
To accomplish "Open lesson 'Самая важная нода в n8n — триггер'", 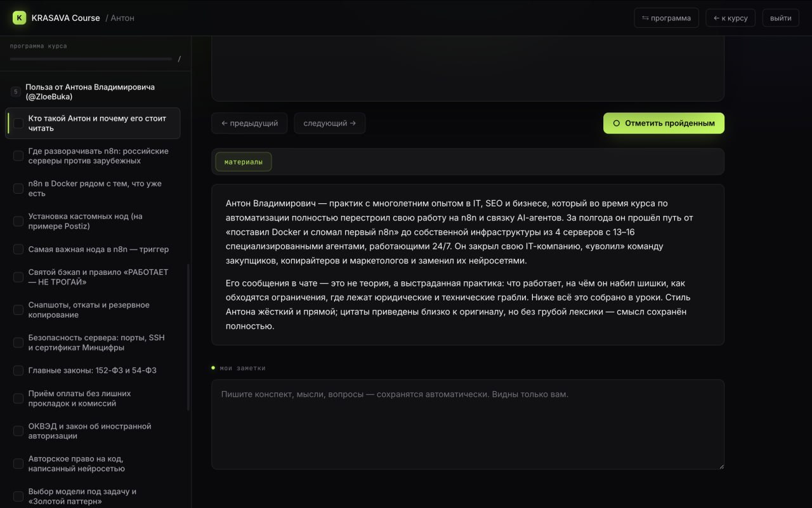I will coord(98,249).
